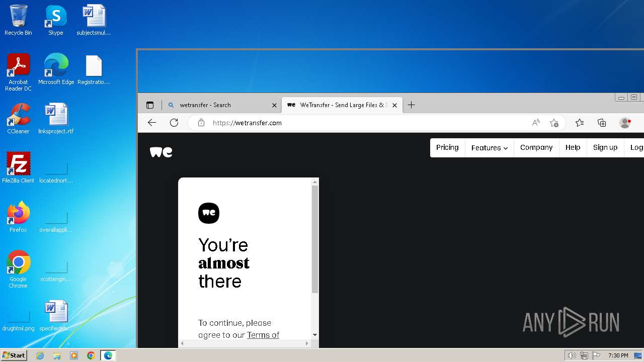Refresh the WeTransfer page
The height and width of the screenshot is (362, 644).
click(x=174, y=123)
